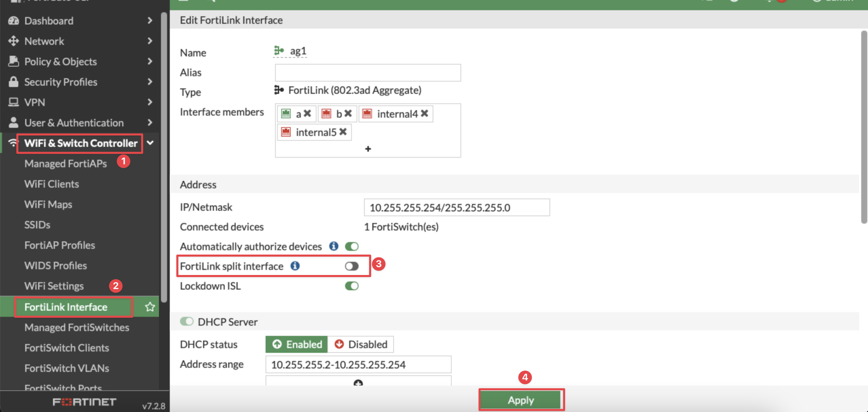Screen dimensions: 868x412
Task: Click the Dashboard gauge icon
Action: click(14, 21)
